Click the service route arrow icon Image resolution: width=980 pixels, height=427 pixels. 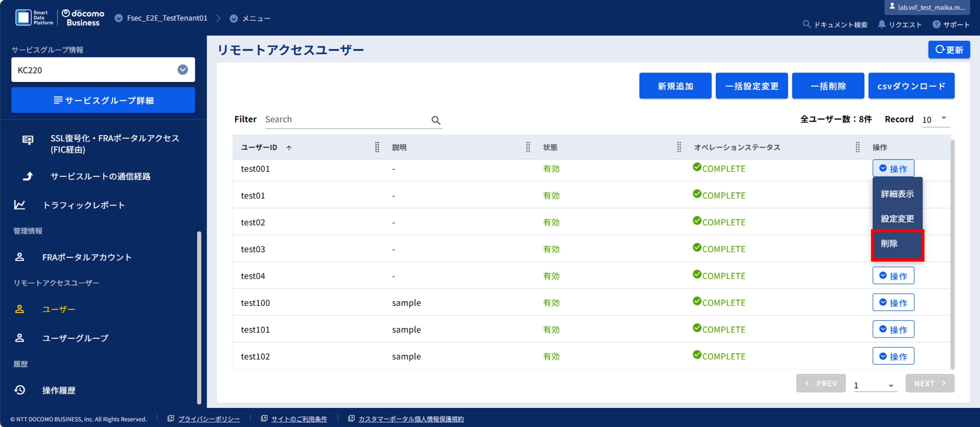pyautogui.click(x=28, y=176)
